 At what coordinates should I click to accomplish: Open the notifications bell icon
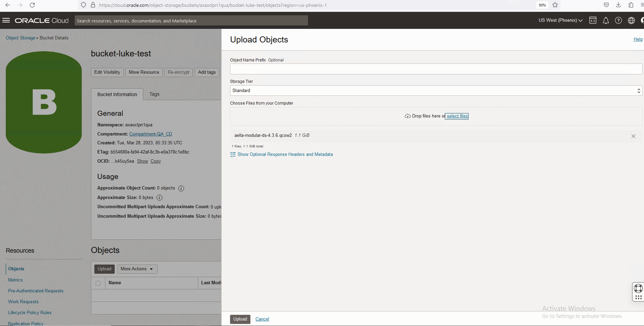[x=606, y=20]
